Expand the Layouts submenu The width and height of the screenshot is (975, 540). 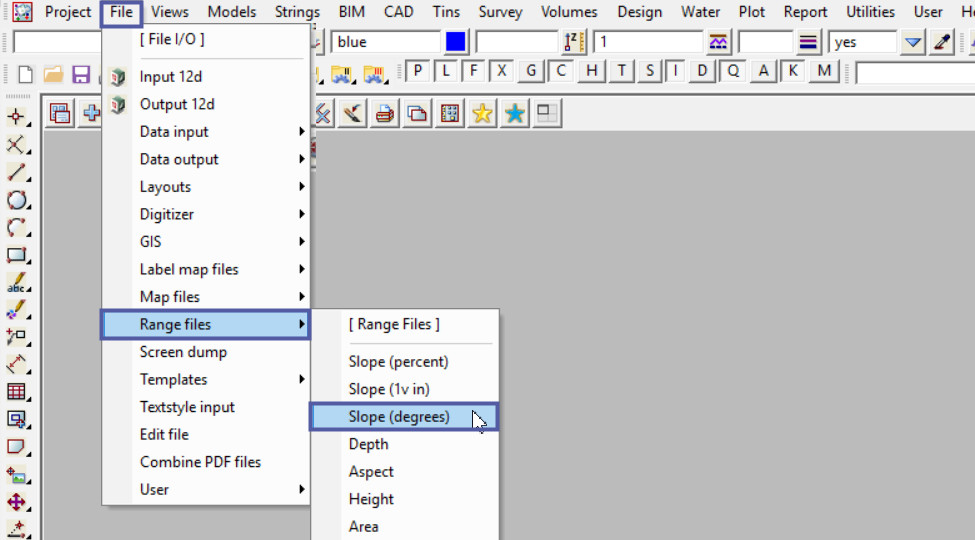point(206,187)
